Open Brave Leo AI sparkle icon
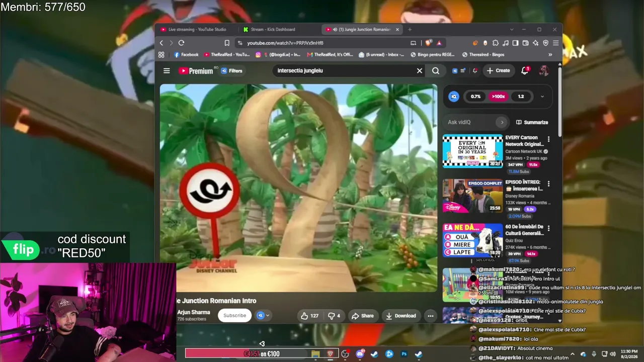This screenshot has height=362, width=644. (535, 43)
